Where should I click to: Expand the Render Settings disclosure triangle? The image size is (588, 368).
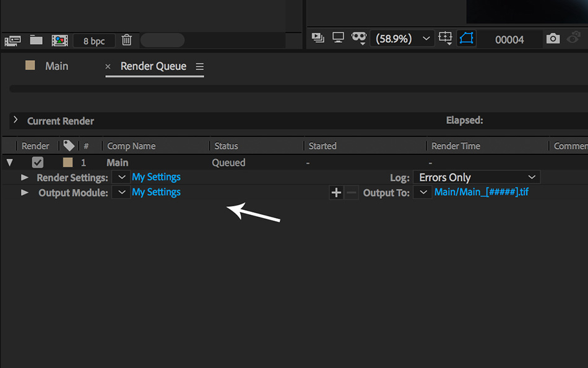pyautogui.click(x=25, y=177)
